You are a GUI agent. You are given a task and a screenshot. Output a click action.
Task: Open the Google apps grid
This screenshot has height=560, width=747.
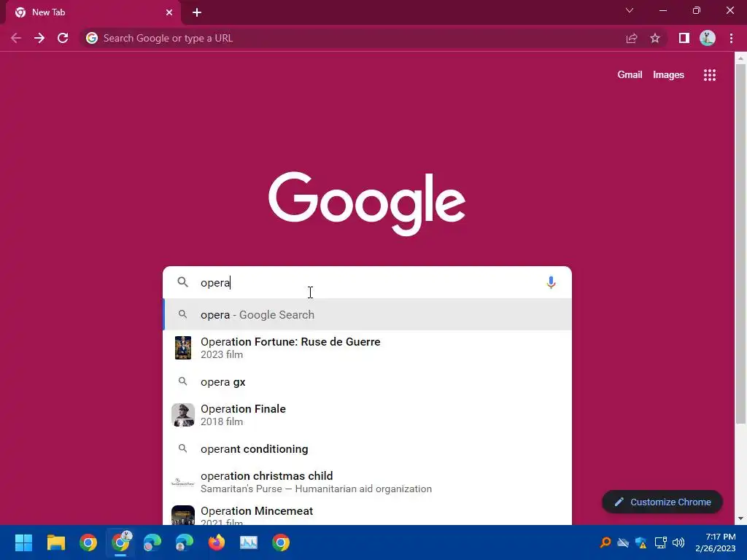[710, 75]
